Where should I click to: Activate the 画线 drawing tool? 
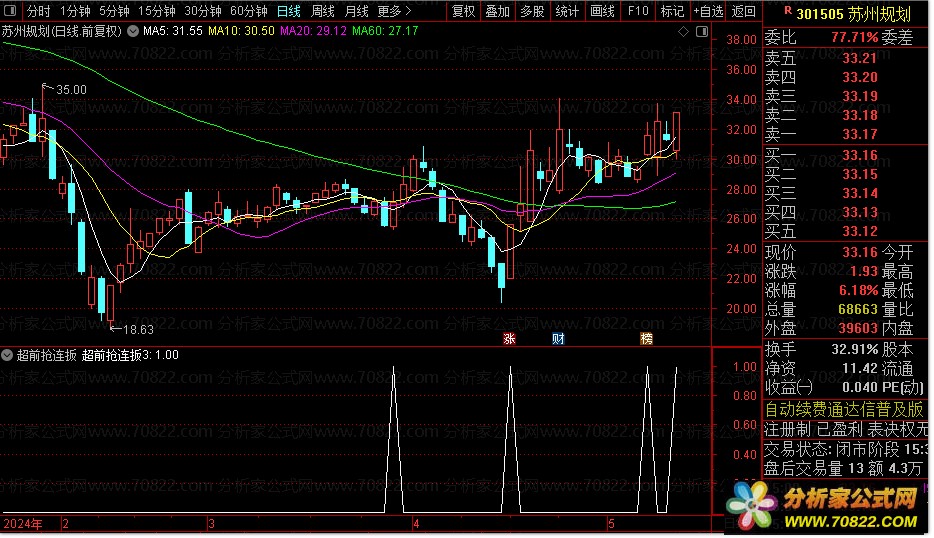[x=602, y=11]
